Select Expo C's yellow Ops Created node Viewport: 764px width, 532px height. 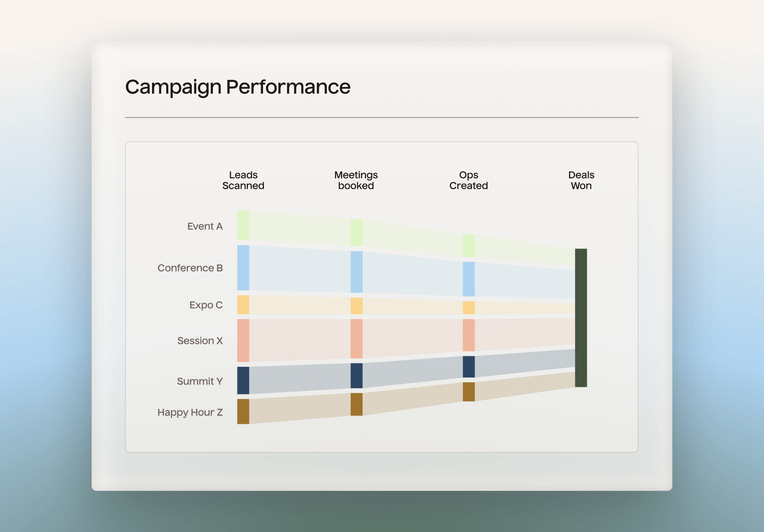(x=469, y=308)
